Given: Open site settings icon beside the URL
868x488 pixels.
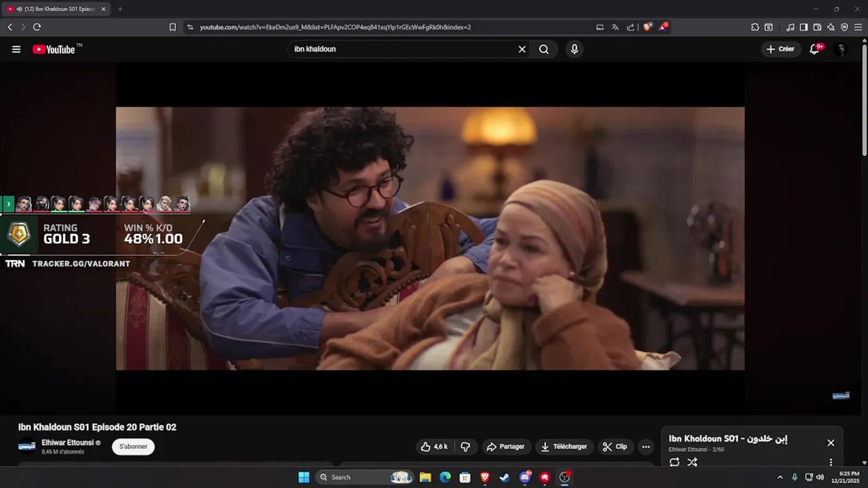Looking at the screenshot, I should point(190,27).
